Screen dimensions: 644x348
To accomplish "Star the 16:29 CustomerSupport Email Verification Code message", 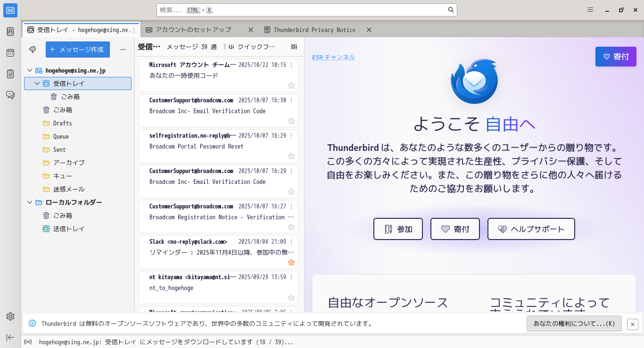I will coord(291,191).
